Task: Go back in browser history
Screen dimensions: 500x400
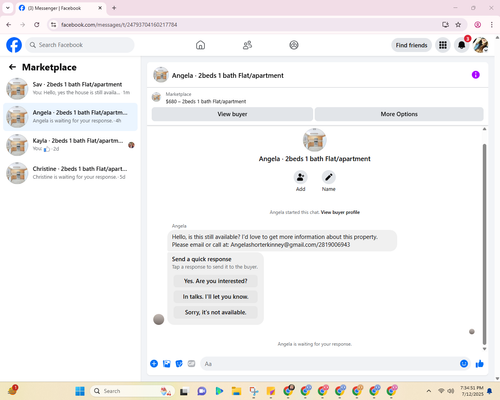Action: 9,25
